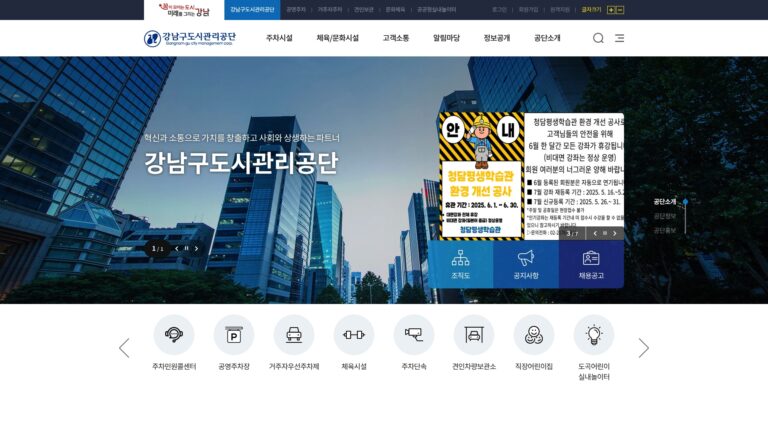Open the hamburger full menu icon

click(x=620, y=38)
